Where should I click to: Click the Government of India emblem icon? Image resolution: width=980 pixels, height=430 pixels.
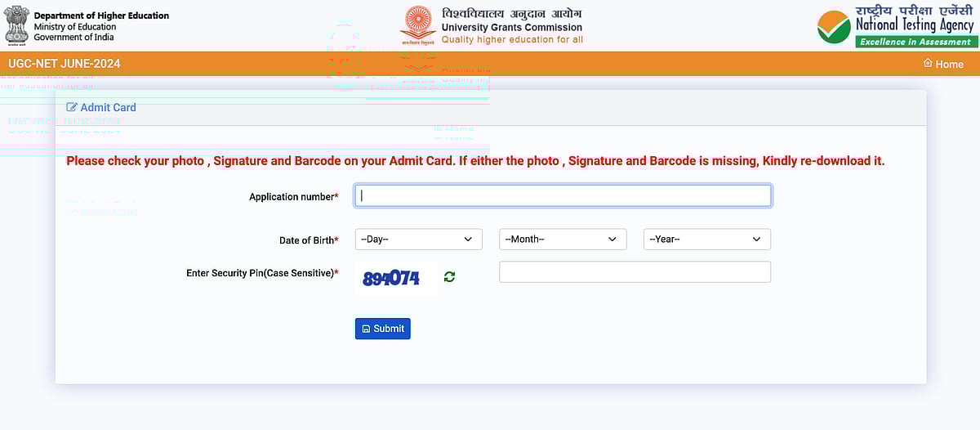click(x=16, y=25)
